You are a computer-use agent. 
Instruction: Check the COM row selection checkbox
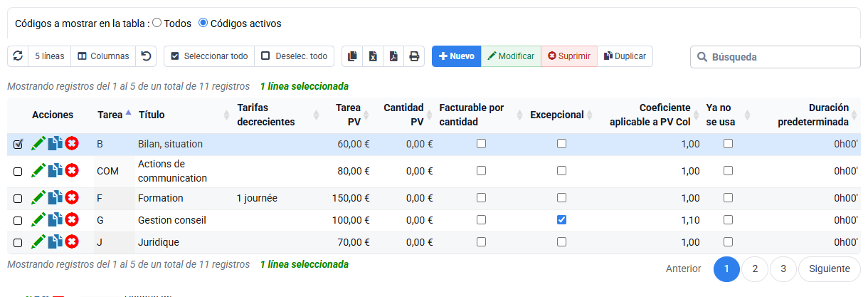click(18, 172)
